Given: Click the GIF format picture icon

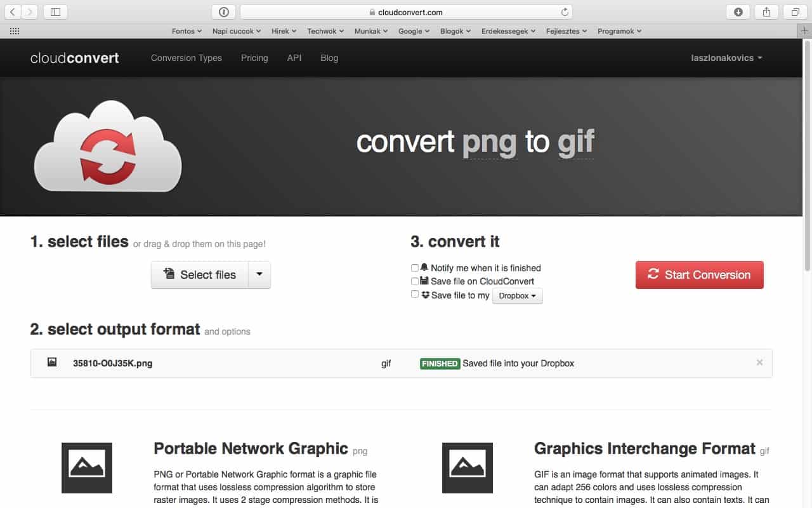Looking at the screenshot, I should coord(468,468).
